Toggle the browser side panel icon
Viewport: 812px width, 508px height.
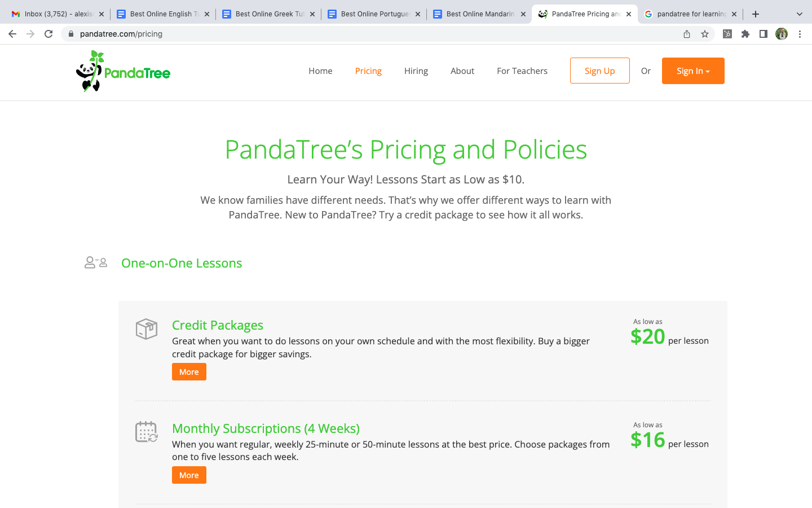(x=763, y=34)
